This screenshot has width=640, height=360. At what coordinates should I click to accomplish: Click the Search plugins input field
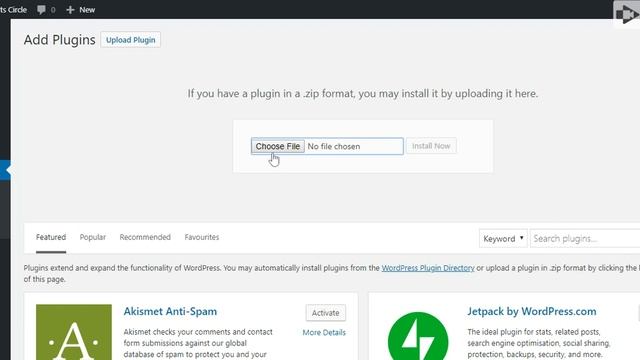[585, 238]
